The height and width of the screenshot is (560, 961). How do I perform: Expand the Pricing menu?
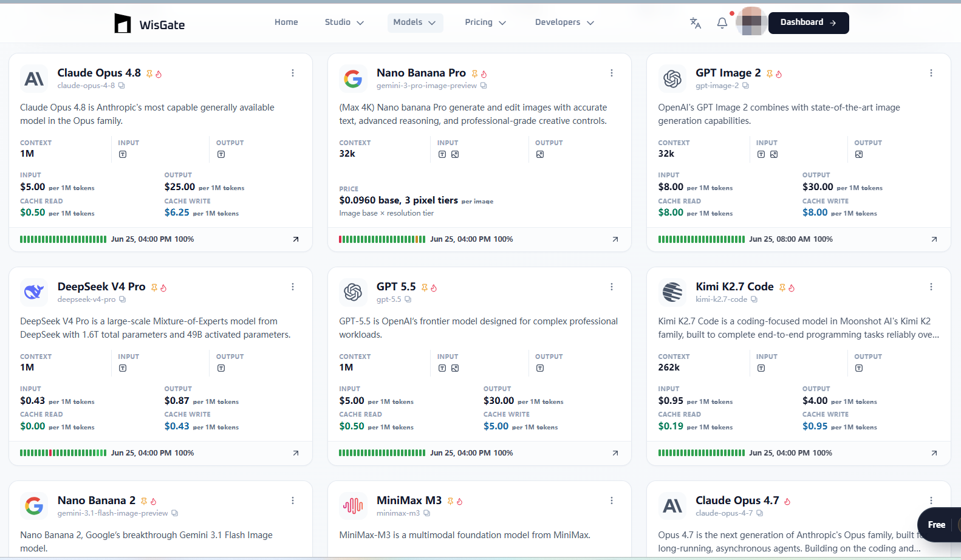(485, 22)
